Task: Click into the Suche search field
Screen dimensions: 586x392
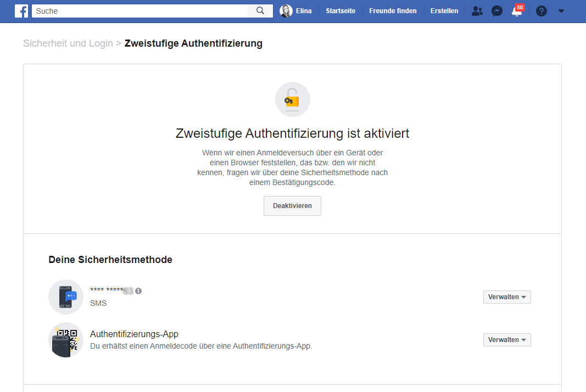Action: [x=140, y=11]
